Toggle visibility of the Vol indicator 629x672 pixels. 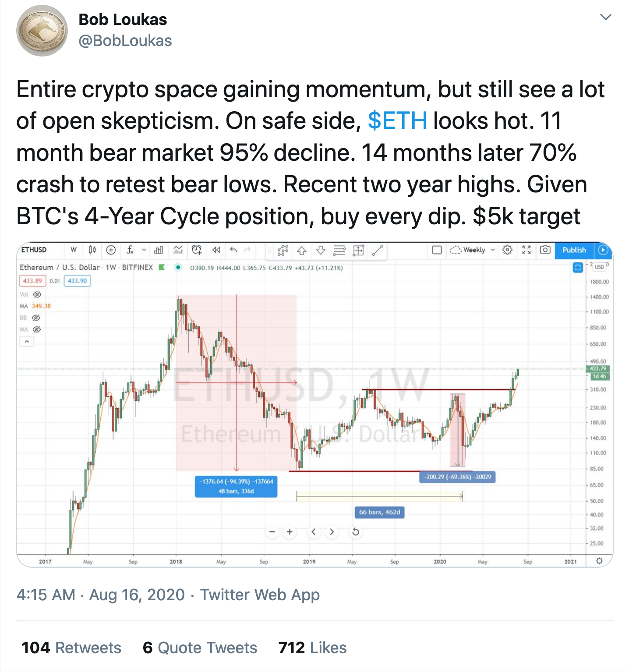(37, 295)
